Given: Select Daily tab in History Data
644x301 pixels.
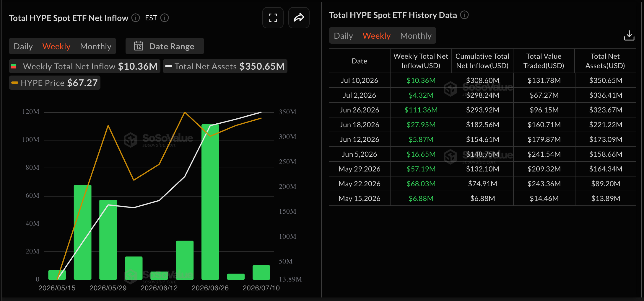Looking at the screenshot, I should click(343, 36).
